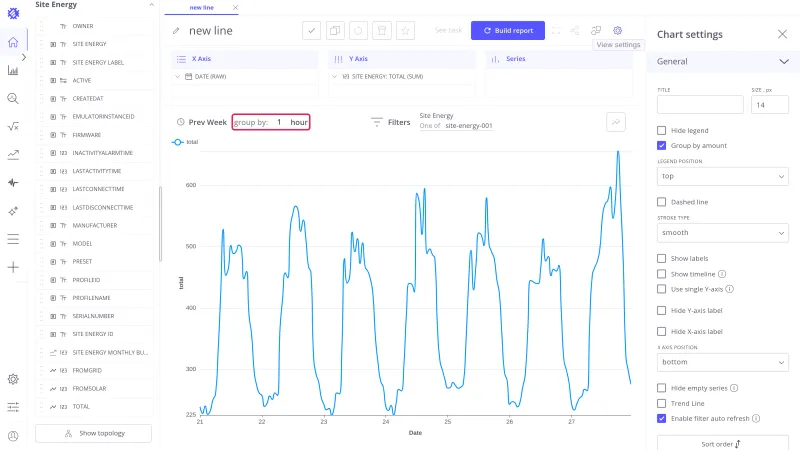
Task: Enable the Dashed line checkbox
Action: coord(662,202)
